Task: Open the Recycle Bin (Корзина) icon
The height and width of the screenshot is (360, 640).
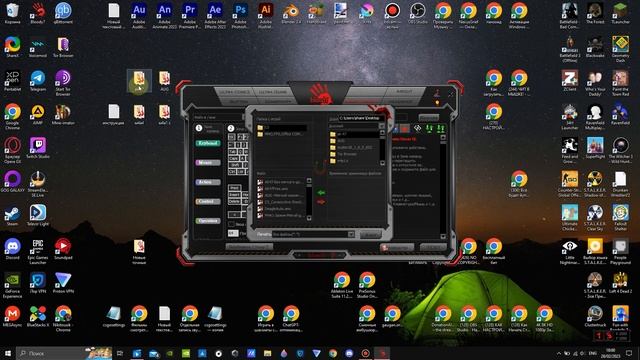Action: point(12,13)
